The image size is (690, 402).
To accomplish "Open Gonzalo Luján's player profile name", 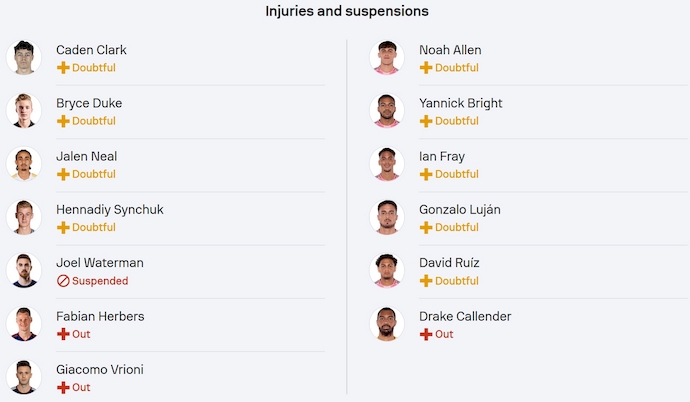I will tap(460, 210).
